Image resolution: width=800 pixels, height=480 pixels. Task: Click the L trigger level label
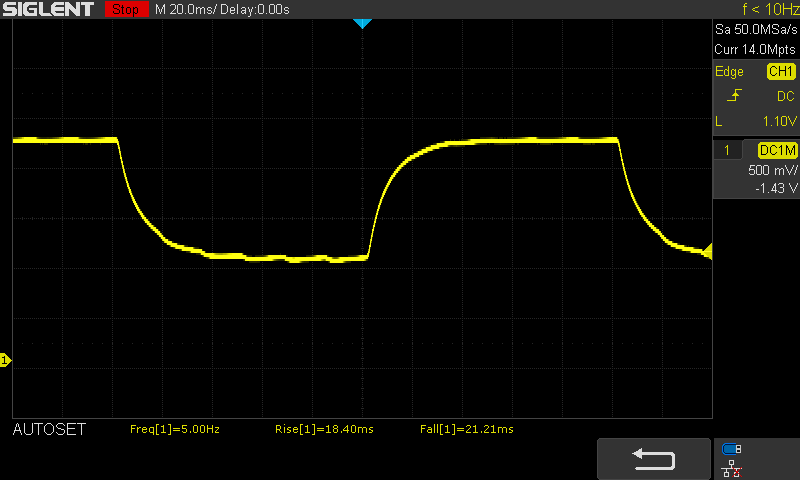tap(719, 121)
